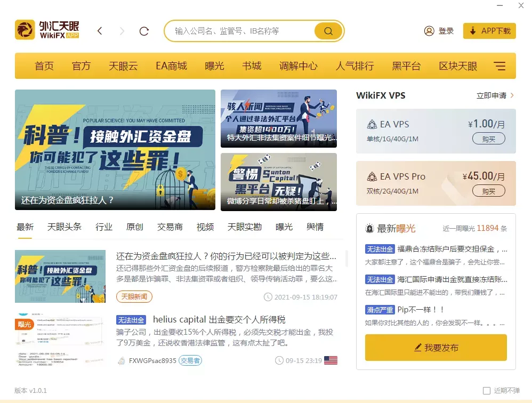Viewport: 532px width, 403px height.
Task: Click the 11894 weekly exposure count
Action: tap(488, 228)
